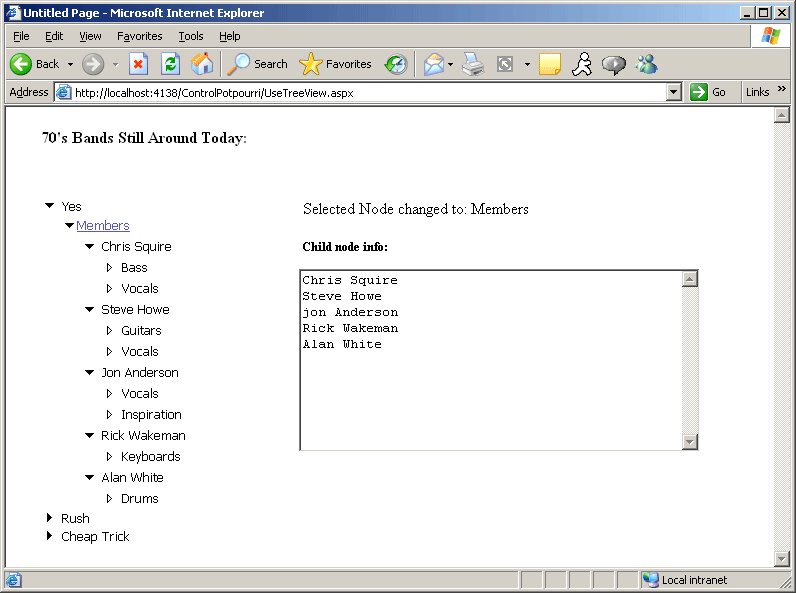
Task: Expand the Cheap Trick tree node
Action: 49,536
